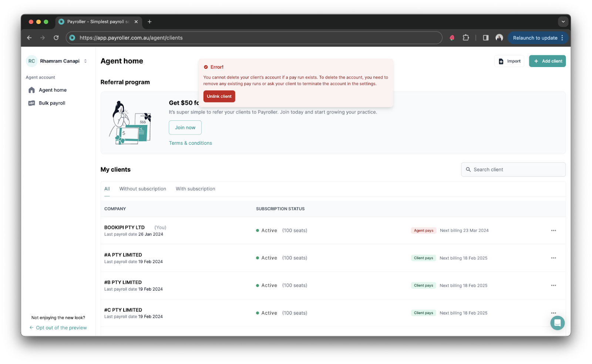Click #C PTY LIMITED company name

(123, 310)
